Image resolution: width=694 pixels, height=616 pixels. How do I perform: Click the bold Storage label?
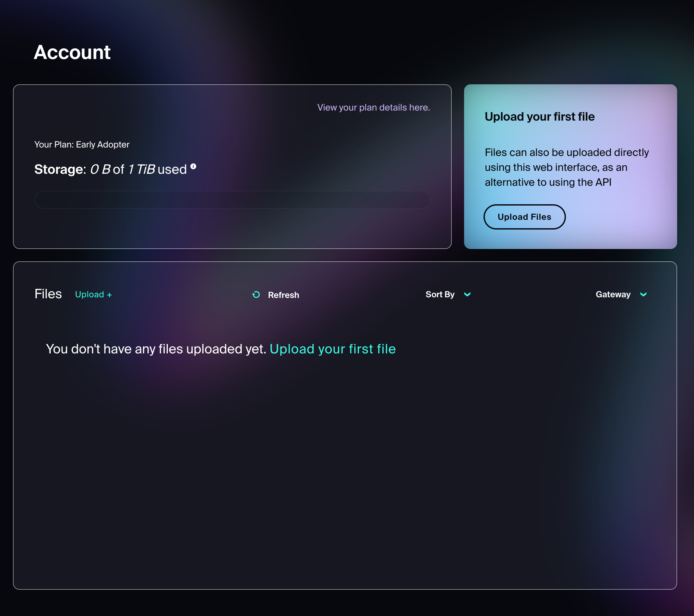pos(60,169)
